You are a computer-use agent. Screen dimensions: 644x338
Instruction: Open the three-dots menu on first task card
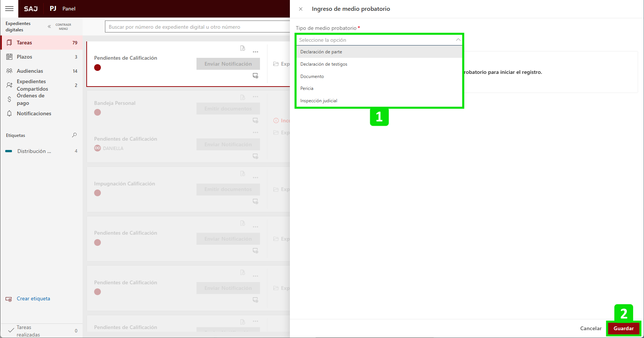(x=256, y=52)
